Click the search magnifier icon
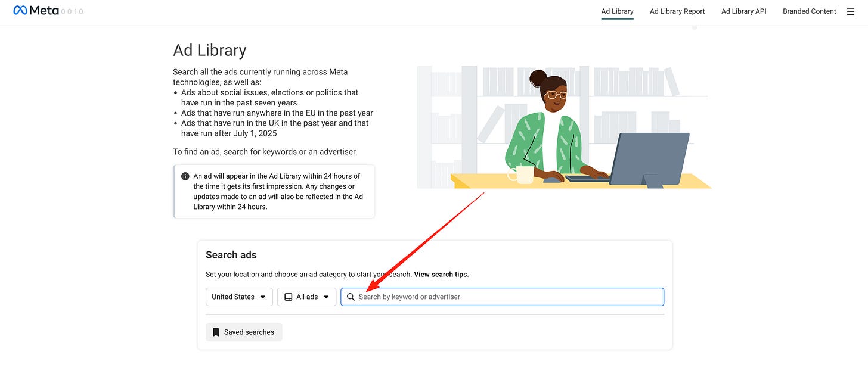The image size is (868, 377). coord(351,297)
